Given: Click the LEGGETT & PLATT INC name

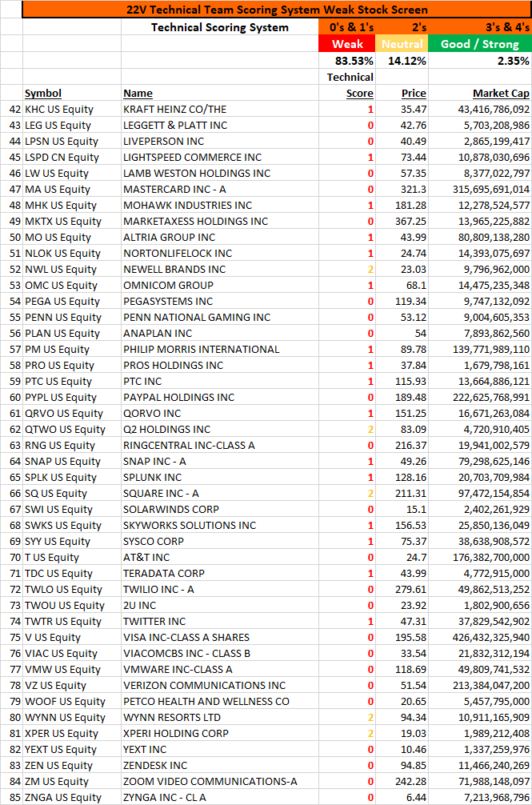Looking at the screenshot, I should point(175,126).
